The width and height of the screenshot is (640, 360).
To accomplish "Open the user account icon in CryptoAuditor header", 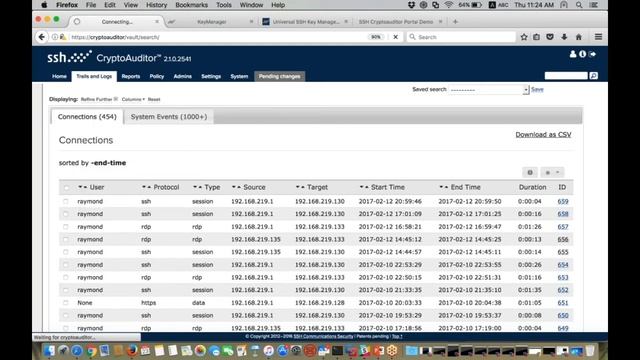I will click(x=573, y=54).
